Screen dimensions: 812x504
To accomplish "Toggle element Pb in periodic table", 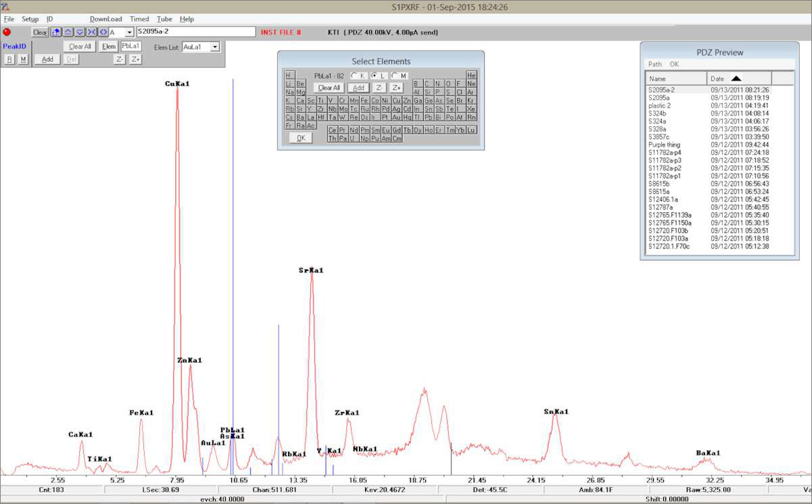I will (x=429, y=117).
